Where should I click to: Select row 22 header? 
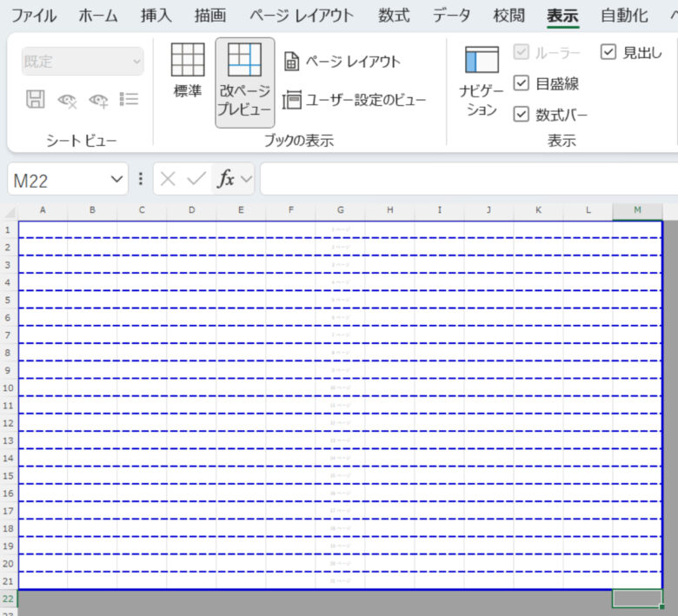pyautogui.click(x=8, y=599)
